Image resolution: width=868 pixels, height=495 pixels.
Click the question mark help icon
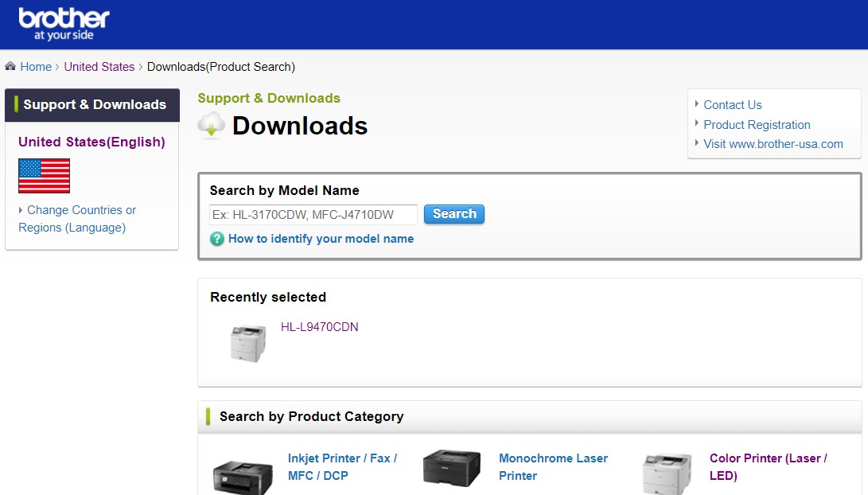[217, 240]
